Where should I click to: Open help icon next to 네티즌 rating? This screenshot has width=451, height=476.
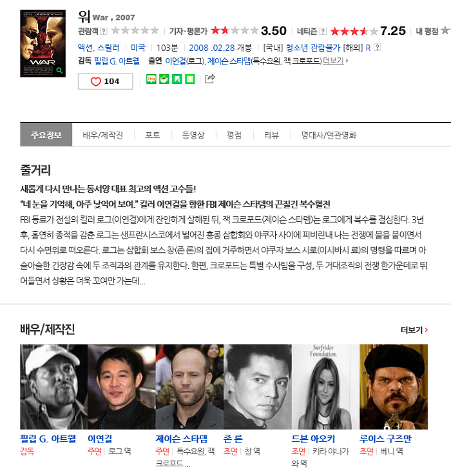323,31
